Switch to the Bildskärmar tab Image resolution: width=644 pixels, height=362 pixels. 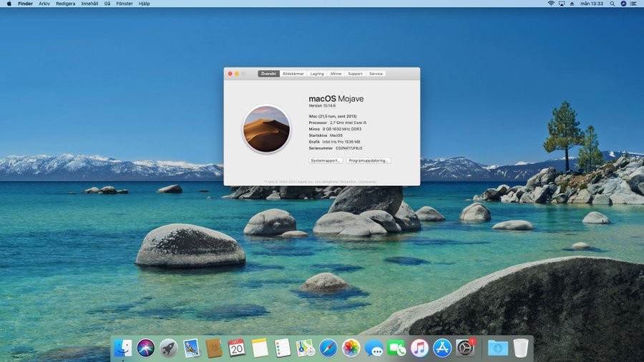tap(293, 74)
